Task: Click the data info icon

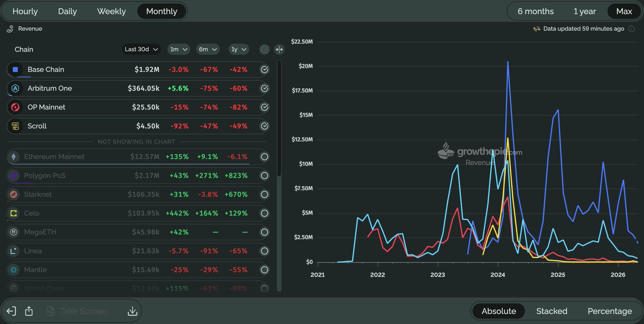Action: coord(631,29)
